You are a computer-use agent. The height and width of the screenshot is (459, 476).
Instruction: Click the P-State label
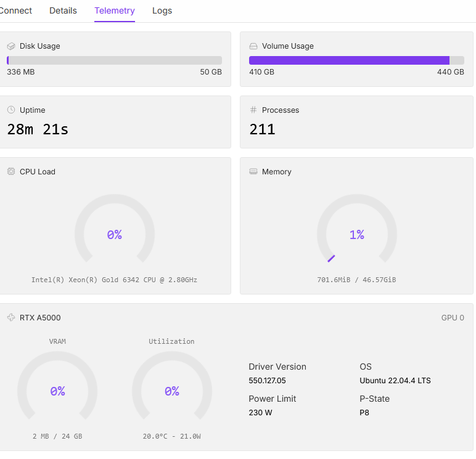click(x=375, y=399)
